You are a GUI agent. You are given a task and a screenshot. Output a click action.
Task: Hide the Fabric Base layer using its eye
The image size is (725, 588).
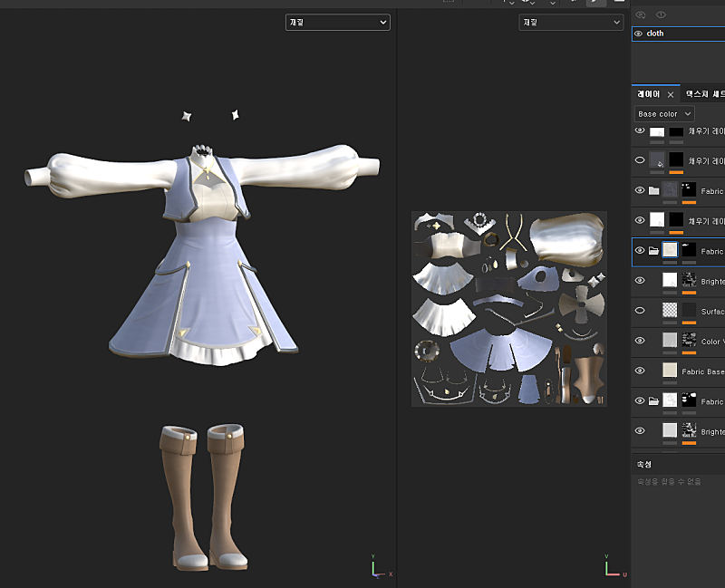point(640,371)
